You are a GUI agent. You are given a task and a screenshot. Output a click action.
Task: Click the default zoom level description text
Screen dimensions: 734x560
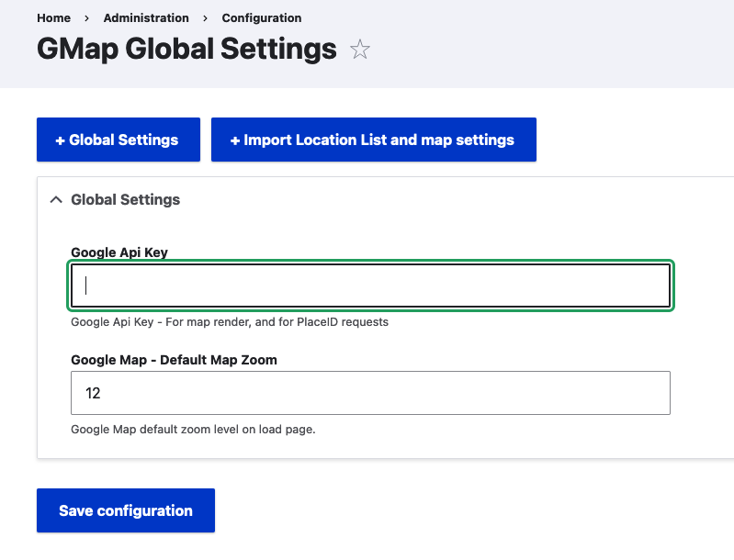click(193, 429)
